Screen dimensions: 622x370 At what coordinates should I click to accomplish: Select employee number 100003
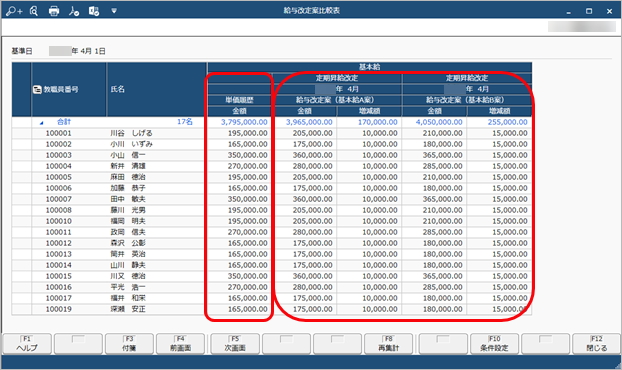(x=59, y=155)
